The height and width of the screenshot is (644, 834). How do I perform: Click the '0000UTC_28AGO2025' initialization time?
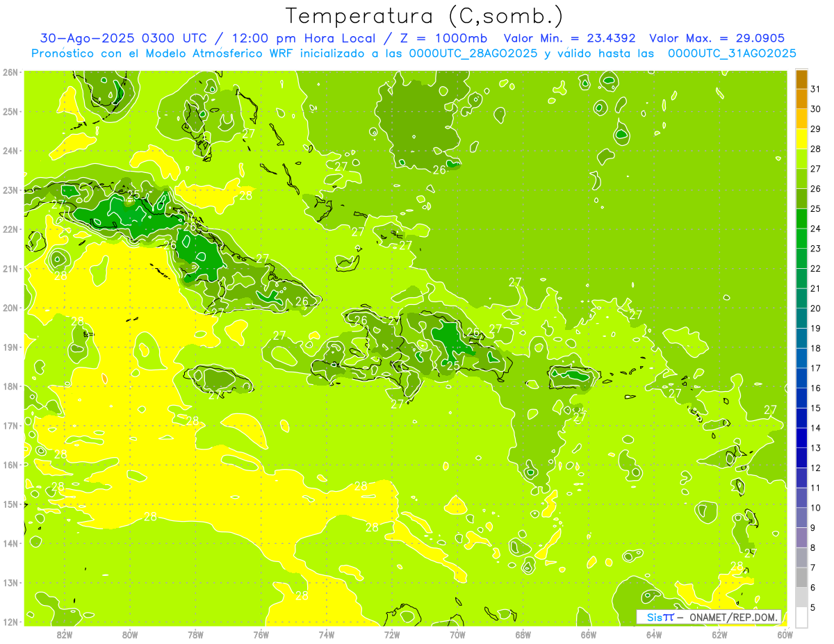tap(474, 53)
